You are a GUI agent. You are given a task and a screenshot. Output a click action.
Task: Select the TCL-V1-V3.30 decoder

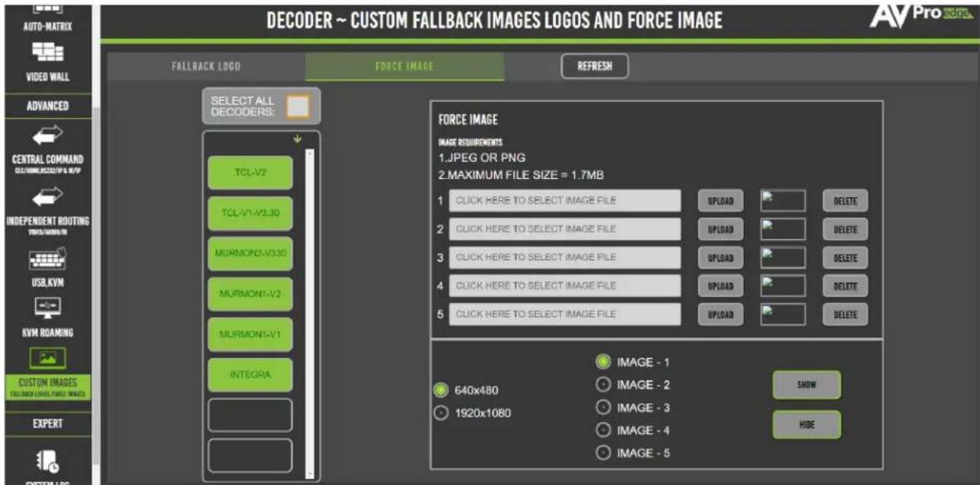click(x=250, y=212)
